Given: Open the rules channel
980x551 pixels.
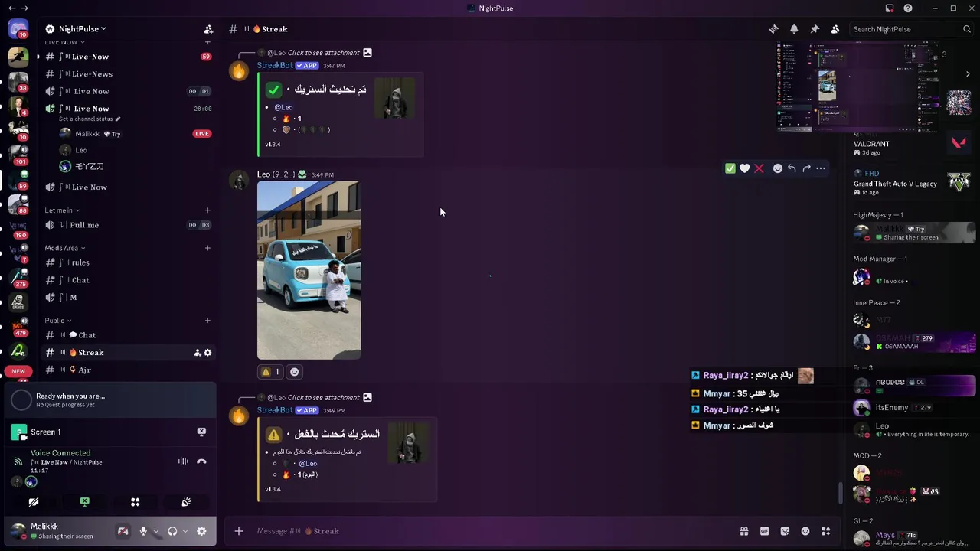Looking at the screenshot, I should [x=127, y=262].
